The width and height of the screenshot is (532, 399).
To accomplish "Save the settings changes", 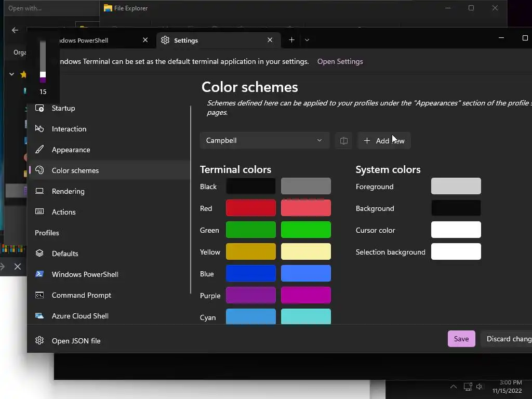I will click(461, 339).
